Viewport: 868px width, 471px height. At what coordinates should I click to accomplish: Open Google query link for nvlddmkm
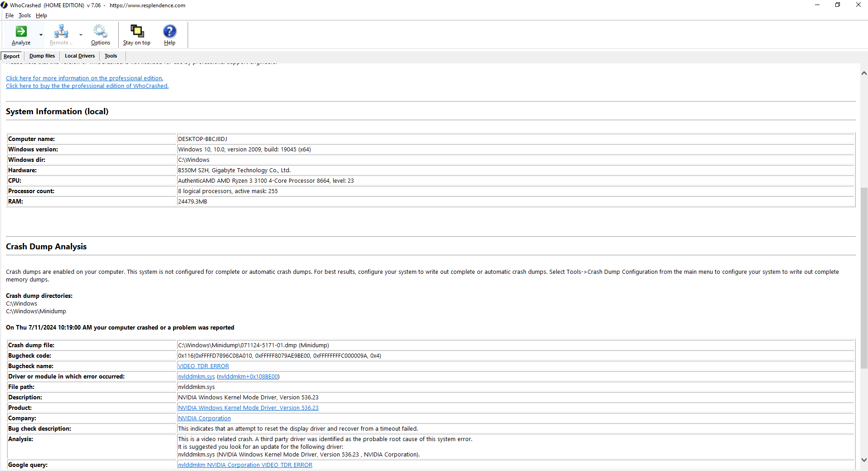point(245,465)
